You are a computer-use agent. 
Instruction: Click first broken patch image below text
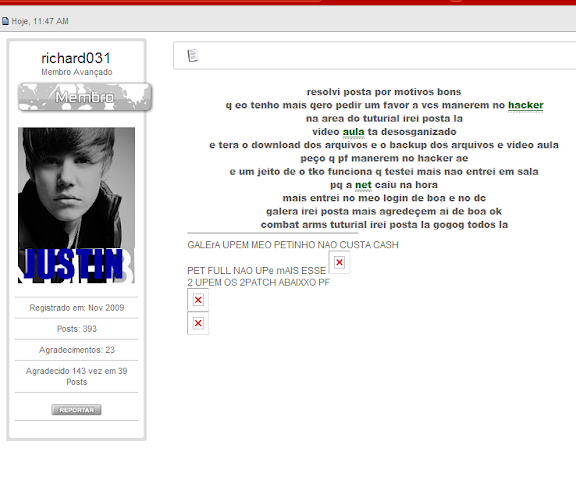pos(198,300)
